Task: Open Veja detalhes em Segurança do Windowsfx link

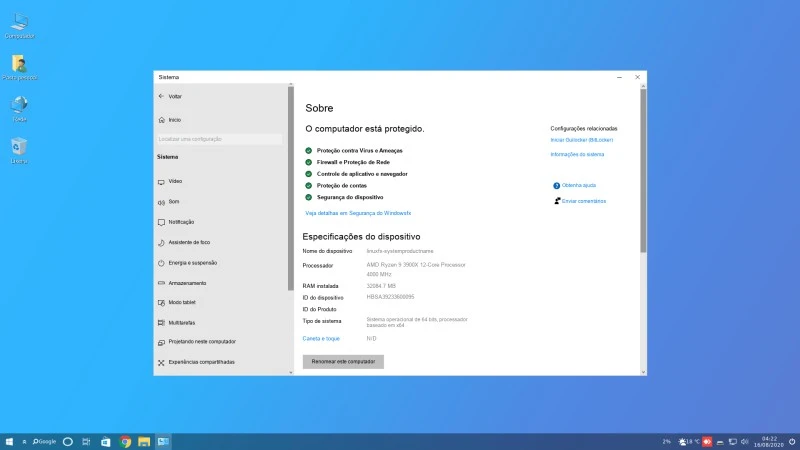Action: (x=358, y=213)
